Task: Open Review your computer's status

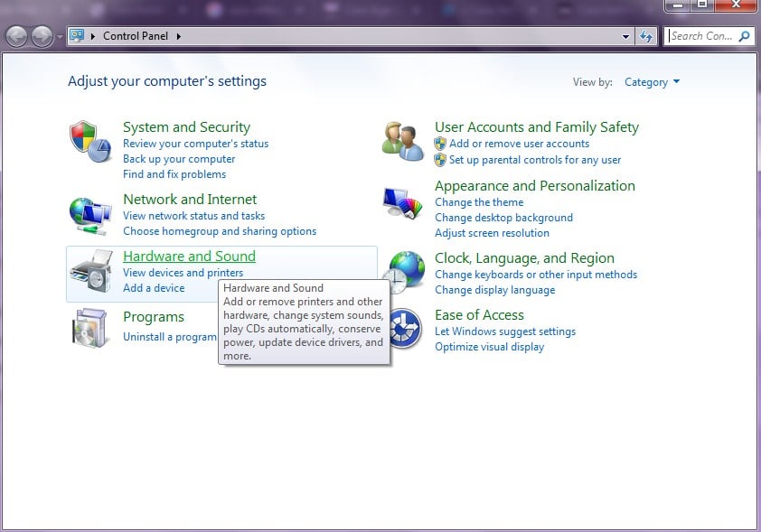Action: click(x=195, y=144)
